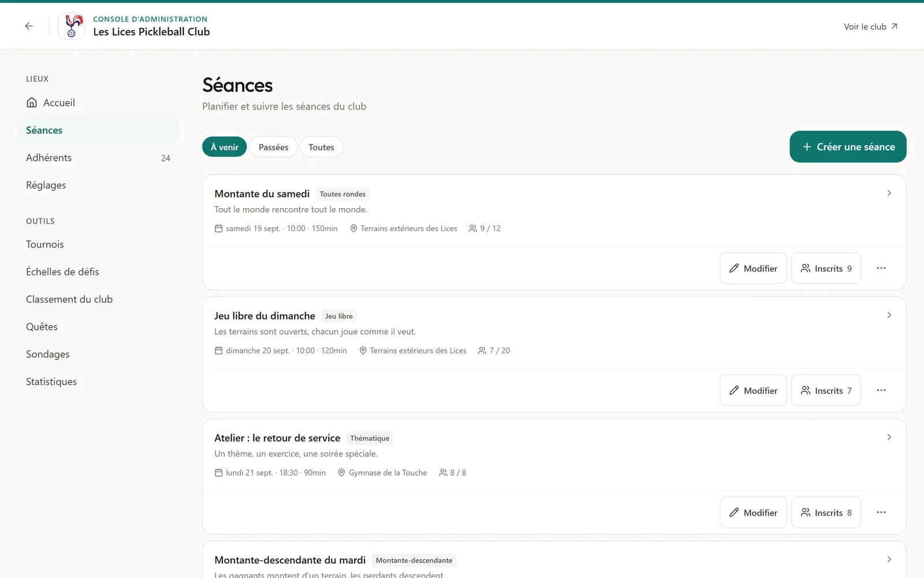View Inscrits 7 for Jeu libre du dimanche
The width and height of the screenshot is (924, 578).
(x=826, y=390)
